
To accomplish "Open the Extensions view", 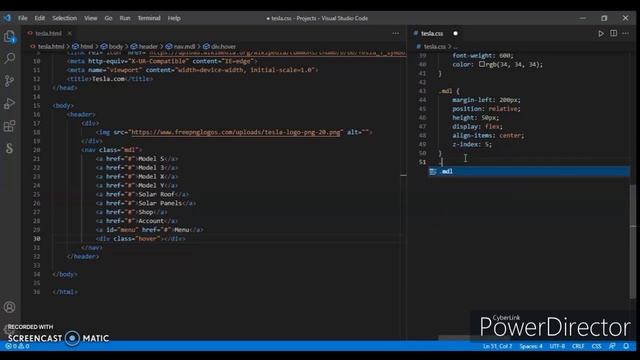I will coord(9,126).
